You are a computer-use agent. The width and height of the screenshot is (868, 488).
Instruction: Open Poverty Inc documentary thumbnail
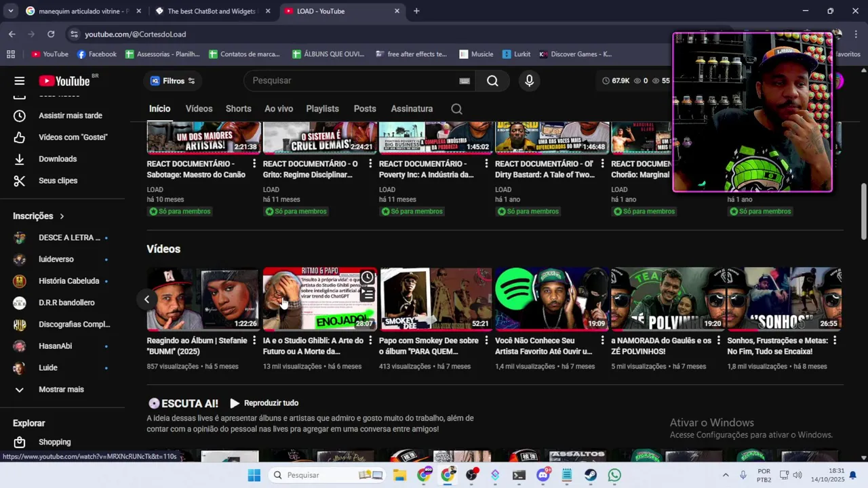tap(435, 137)
